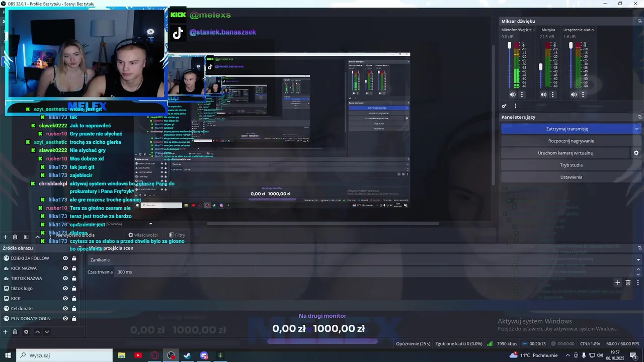Adjust Urządzenie audio volume fader
This screenshot has height=362, width=644.
(x=571, y=45)
